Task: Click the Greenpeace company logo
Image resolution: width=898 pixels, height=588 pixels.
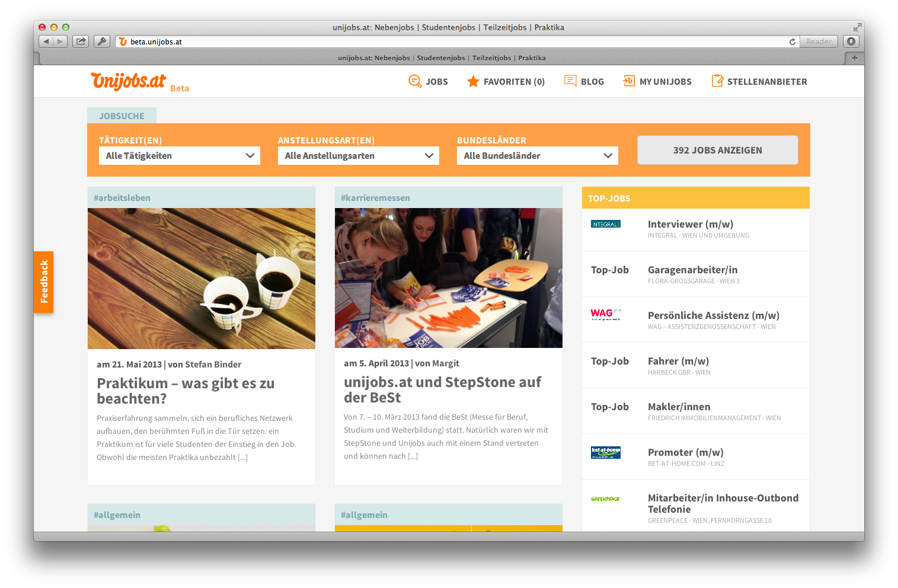Action: coord(606,499)
